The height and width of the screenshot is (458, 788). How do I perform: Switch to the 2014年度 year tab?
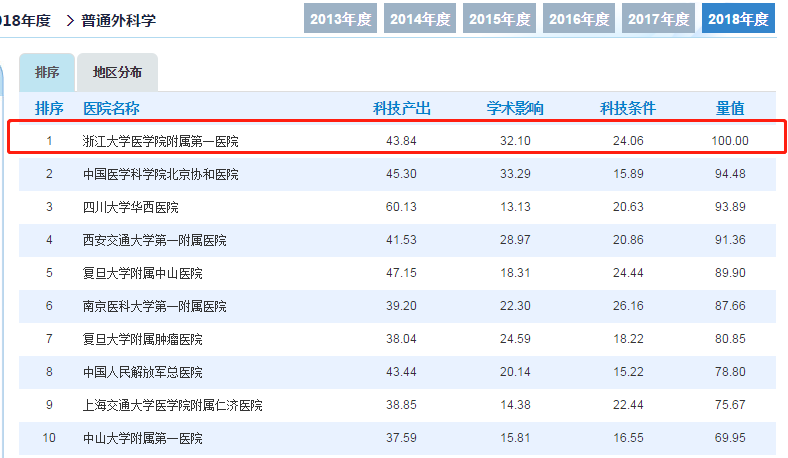(x=420, y=19)
